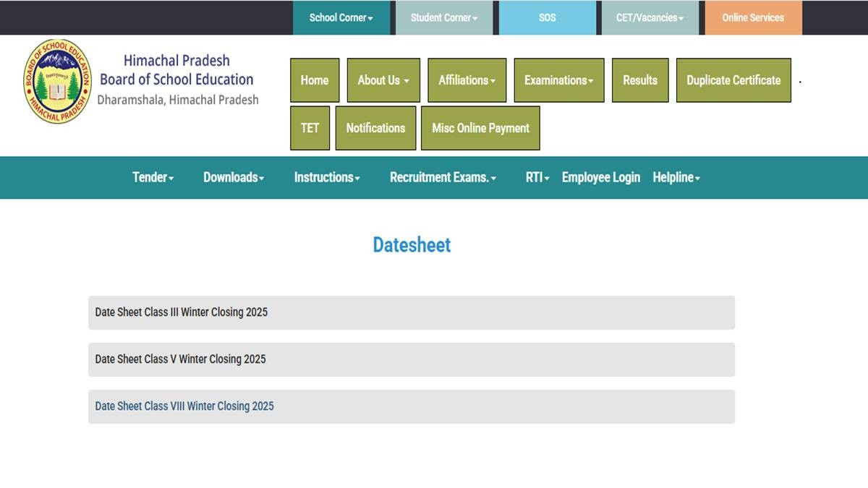
Task: Open the CET/Vacancies dropdown
Action: click(650, 17)
